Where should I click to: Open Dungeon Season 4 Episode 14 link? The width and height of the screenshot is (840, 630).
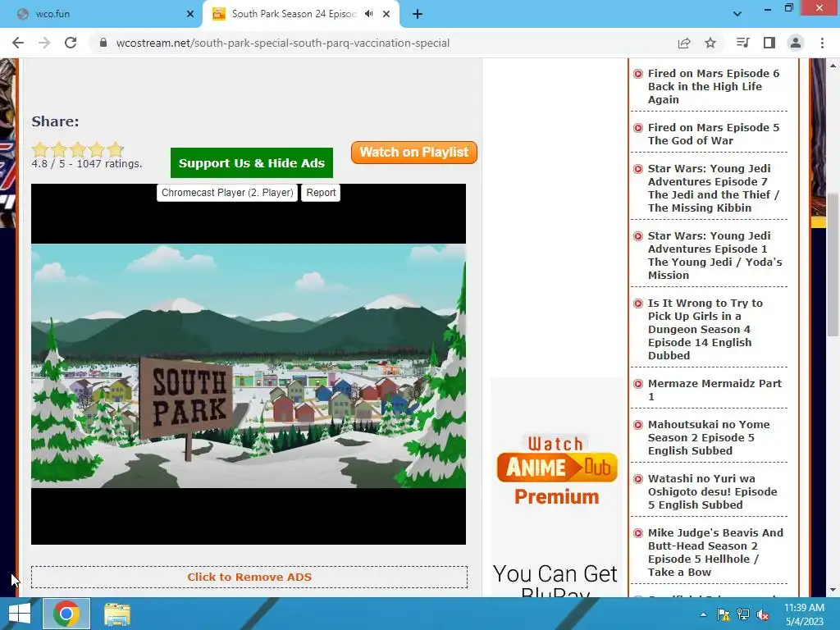click(705, 330)
